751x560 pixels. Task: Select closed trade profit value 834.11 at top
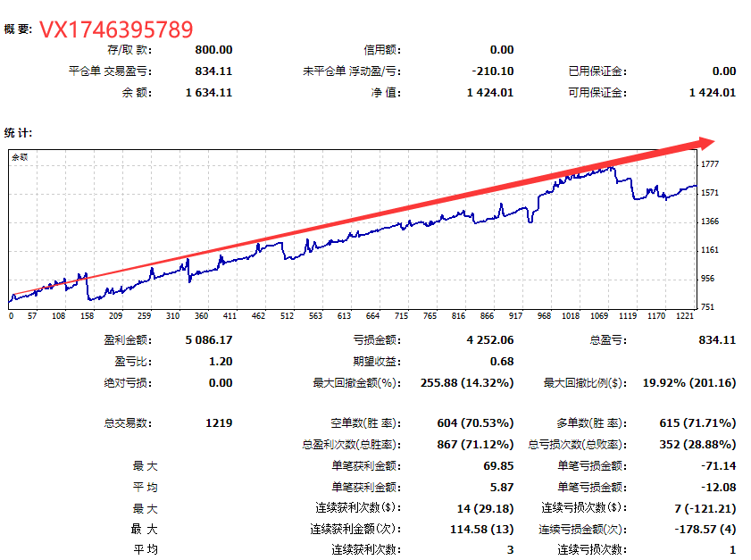(213, 71)
